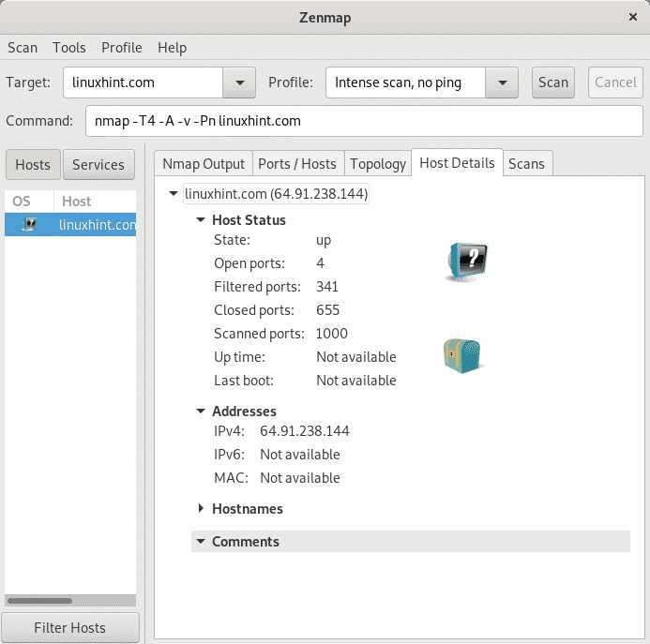This screenshot has width=650, height=644.
Task: Open the Tools menu
Action: tap(69, 48)
